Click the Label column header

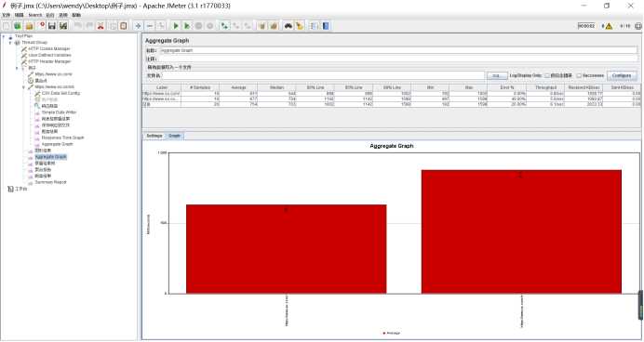162,87
